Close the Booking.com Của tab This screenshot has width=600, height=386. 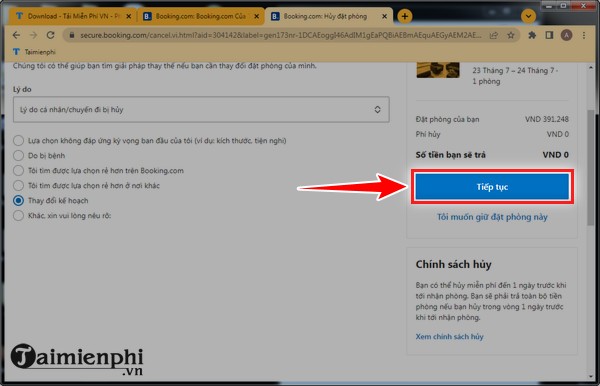coord(257,16)
